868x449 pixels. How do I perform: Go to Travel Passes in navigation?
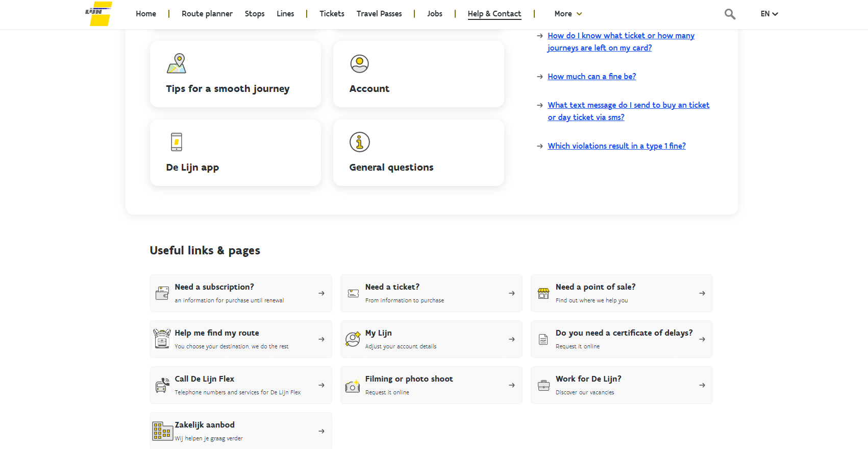click(379, 14)
